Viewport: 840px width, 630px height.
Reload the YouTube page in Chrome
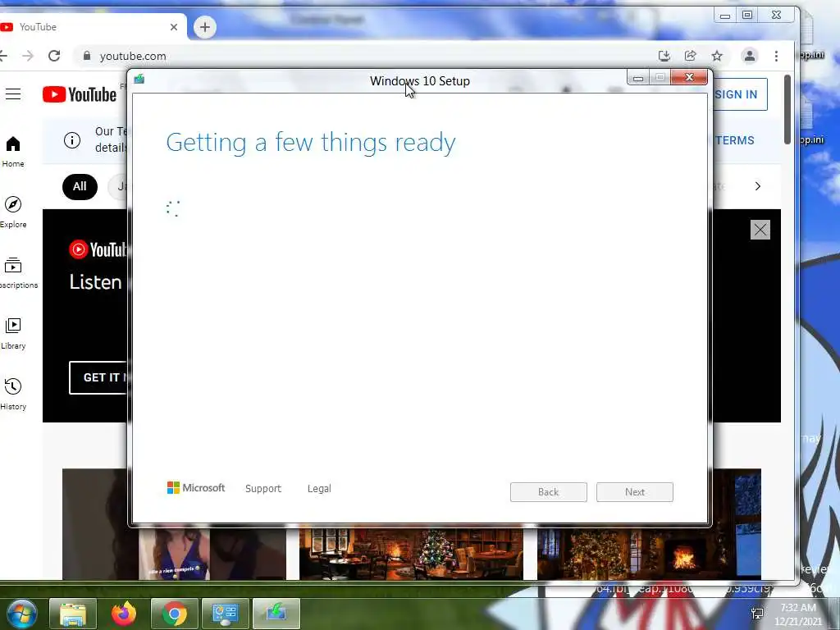(x=54, y=56)
